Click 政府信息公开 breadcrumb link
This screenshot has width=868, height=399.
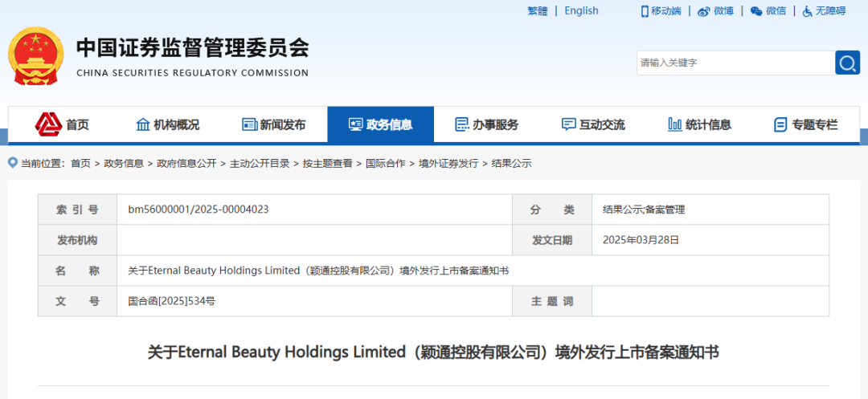point(186,163)
